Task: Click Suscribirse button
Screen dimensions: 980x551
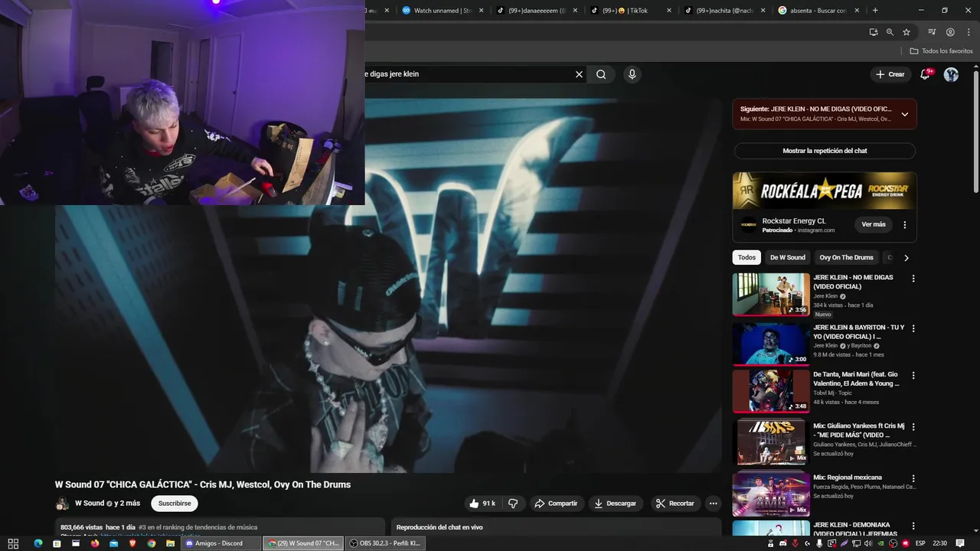Action: point(175,504)
